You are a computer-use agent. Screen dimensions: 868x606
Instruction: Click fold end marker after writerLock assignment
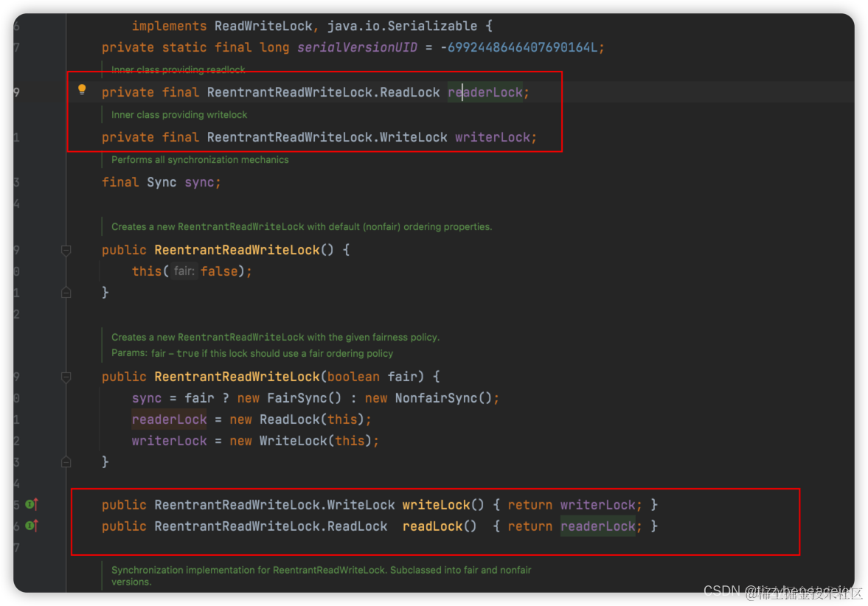66,462
